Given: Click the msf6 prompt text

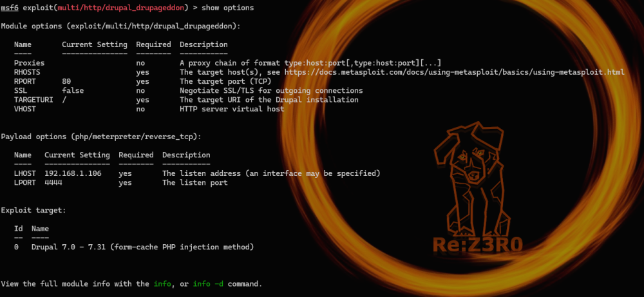Looking at the screenshot, I should 10,8.
